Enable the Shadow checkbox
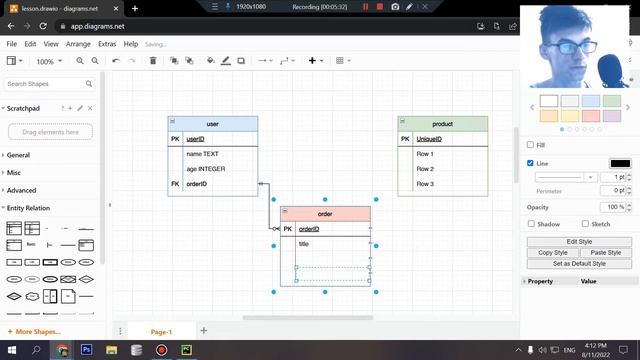 tap(531, 224)
